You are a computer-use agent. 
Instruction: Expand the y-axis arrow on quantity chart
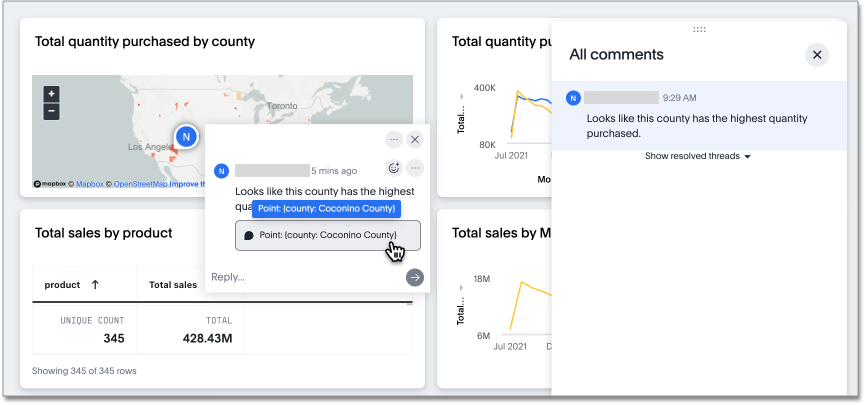click(x=461, y=94)
